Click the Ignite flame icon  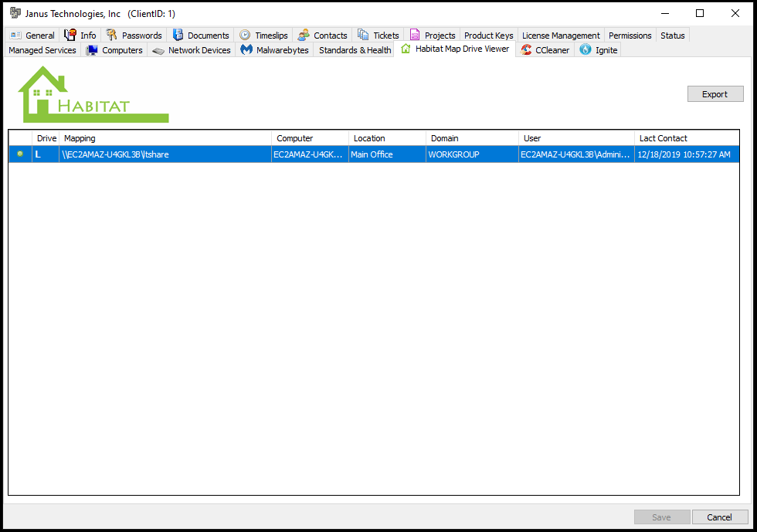point(586,50)
